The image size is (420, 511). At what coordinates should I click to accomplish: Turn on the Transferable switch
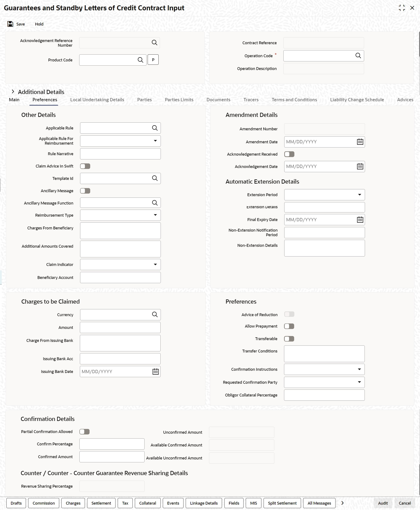tap(289, 339)
